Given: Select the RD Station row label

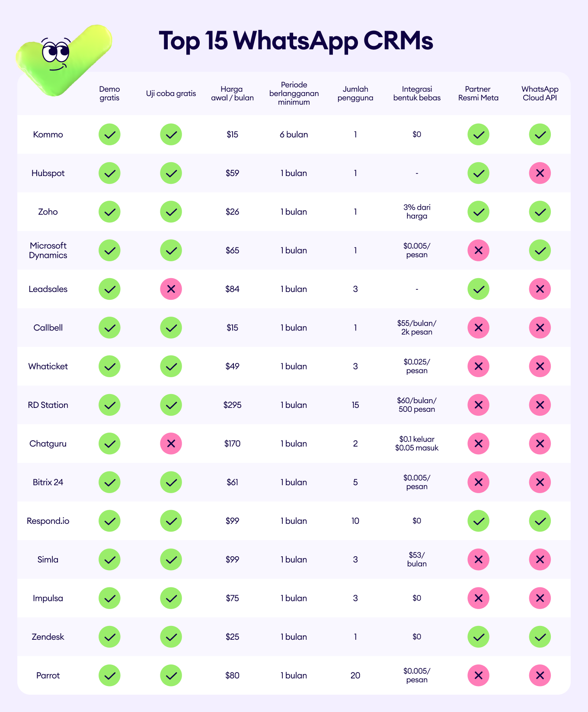Looking at the screenshot, I should pyautogui.click(x=48, y=405).
